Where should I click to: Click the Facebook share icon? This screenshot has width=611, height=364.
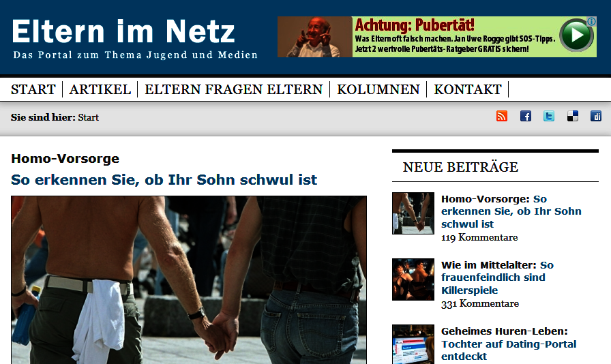point(526,116)
